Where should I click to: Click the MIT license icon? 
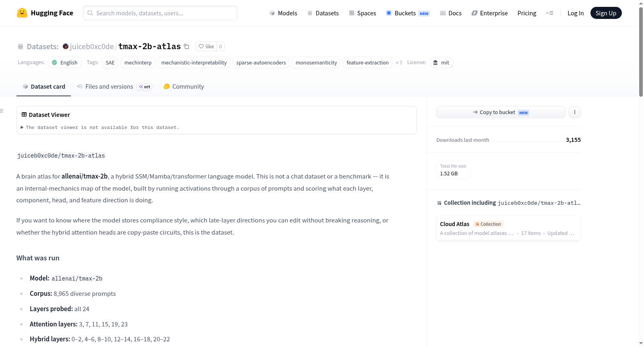(x=436, y=62)
